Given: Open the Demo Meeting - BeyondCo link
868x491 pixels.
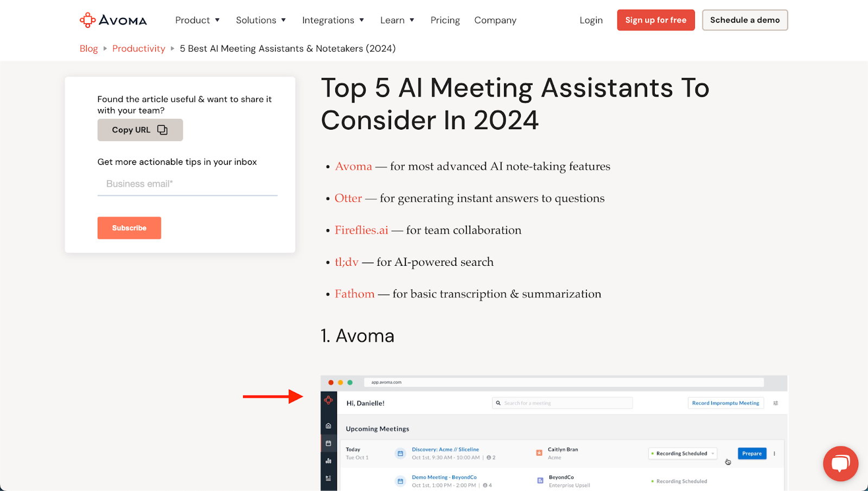Looking at the screenshot, I should (444, 477).
